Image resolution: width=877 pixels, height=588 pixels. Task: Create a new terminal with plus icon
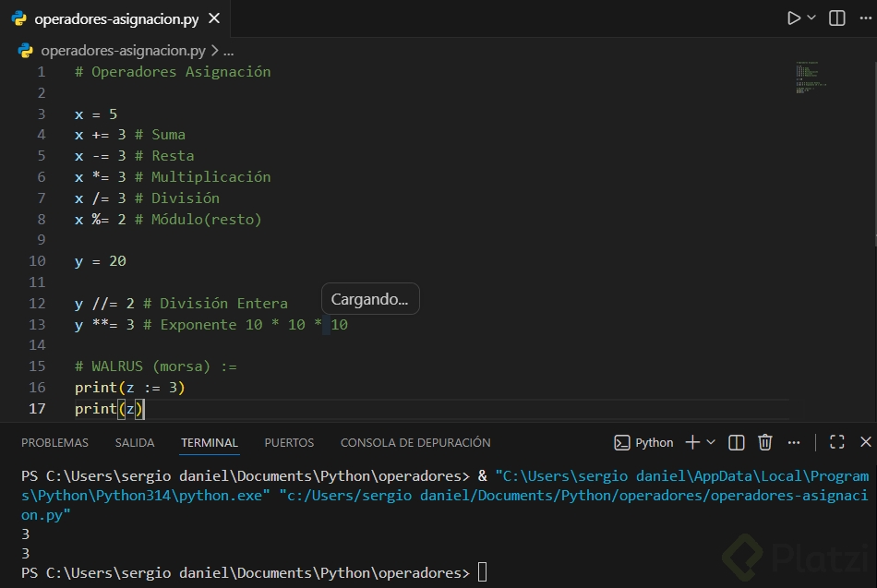tap(692, 442)
